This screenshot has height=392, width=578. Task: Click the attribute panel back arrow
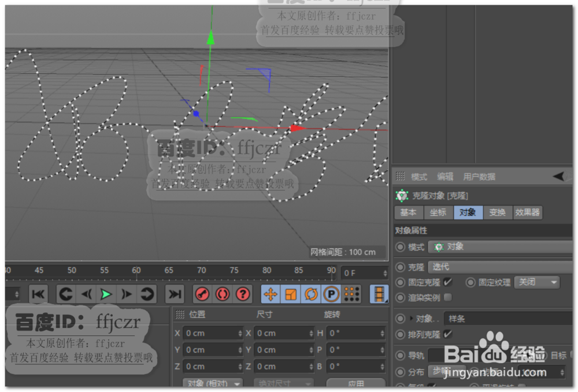pyautogui.click(x=559, y=176)
